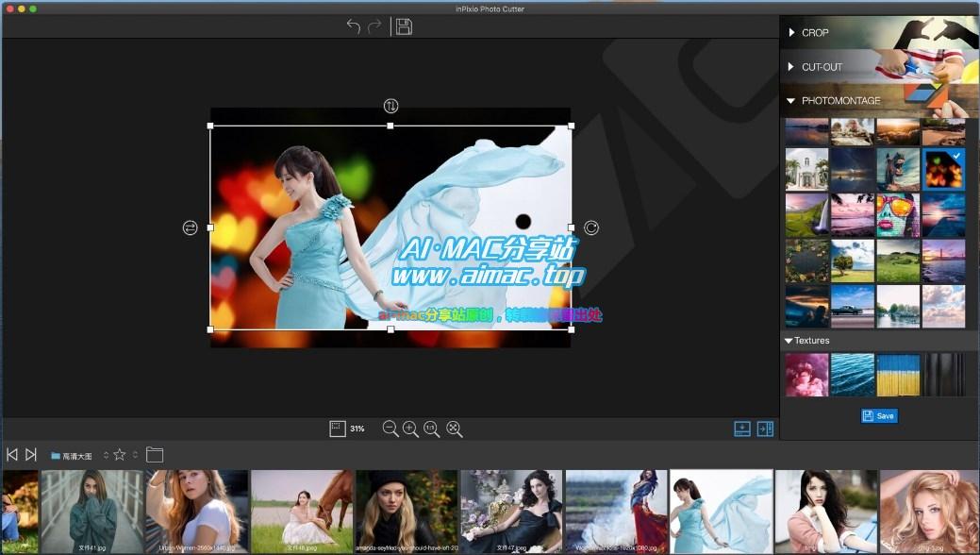Click the up-down arrows beside 高清大图
Image resolution: width=980 pixels, height=555 pixels.
(x=106, y=455)
